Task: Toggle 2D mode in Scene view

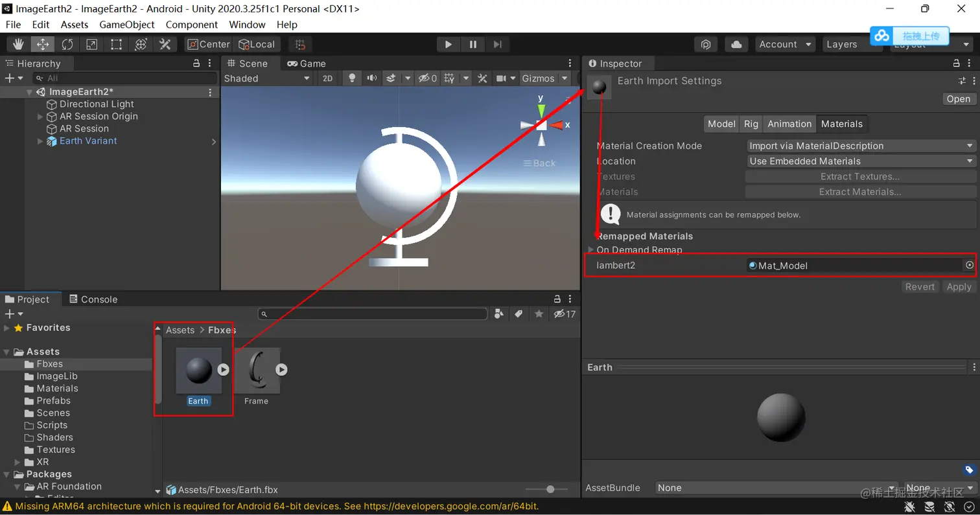Action: (328, 78)
